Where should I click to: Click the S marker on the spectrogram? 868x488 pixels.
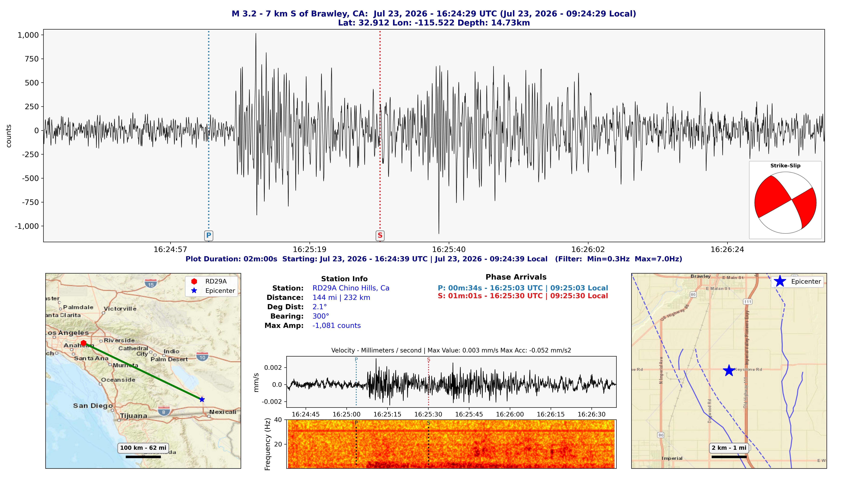pos(429,423)
